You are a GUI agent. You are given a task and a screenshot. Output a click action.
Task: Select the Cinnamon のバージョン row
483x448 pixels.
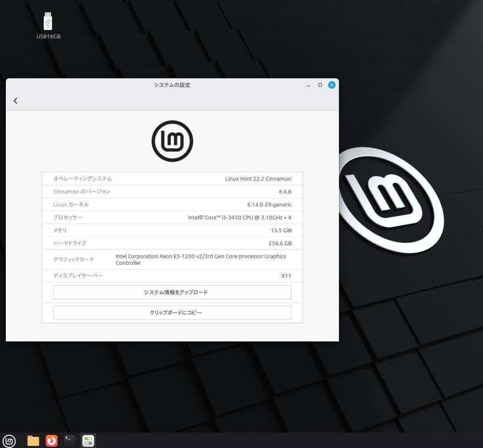tap(172, 192)
